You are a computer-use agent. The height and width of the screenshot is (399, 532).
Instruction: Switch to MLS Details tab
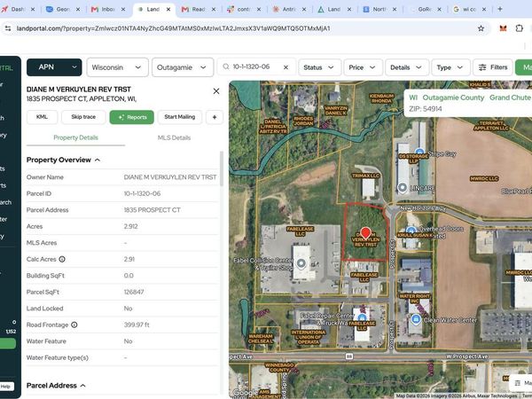pos(174,137)
